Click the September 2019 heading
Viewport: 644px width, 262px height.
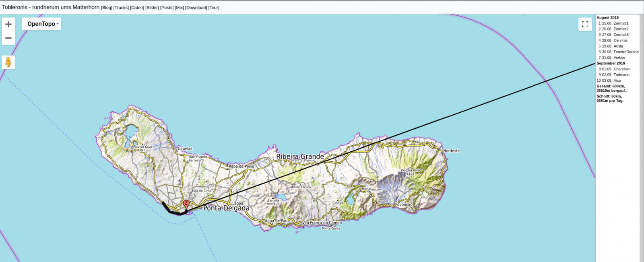[611, 63]
